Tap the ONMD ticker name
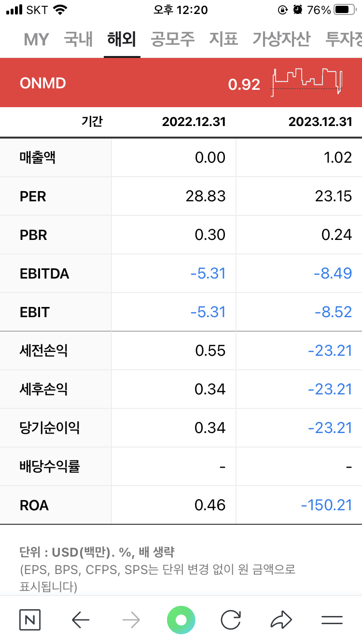The height and width of the screenshot is (644, 362). [x=43, y=83]
